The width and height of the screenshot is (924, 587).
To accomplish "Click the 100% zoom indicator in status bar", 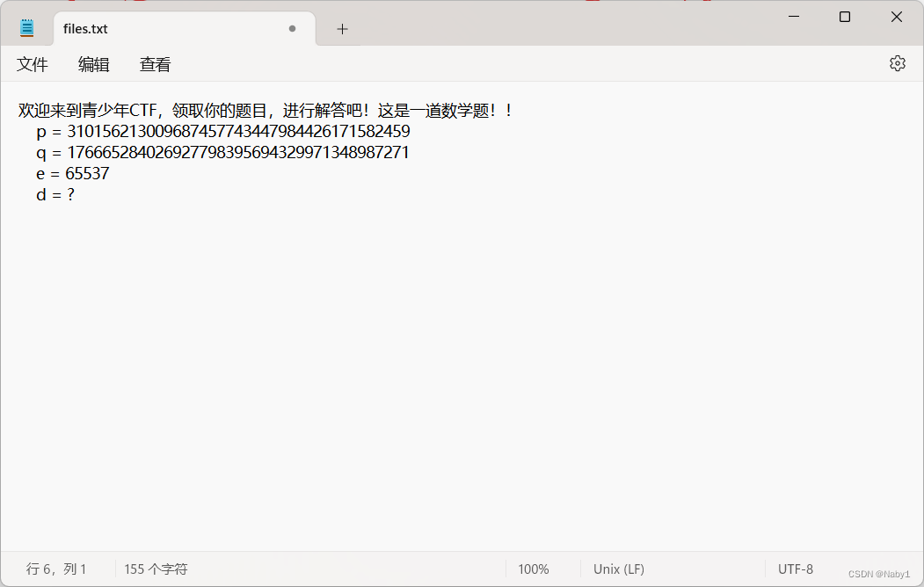I will 534,569.
